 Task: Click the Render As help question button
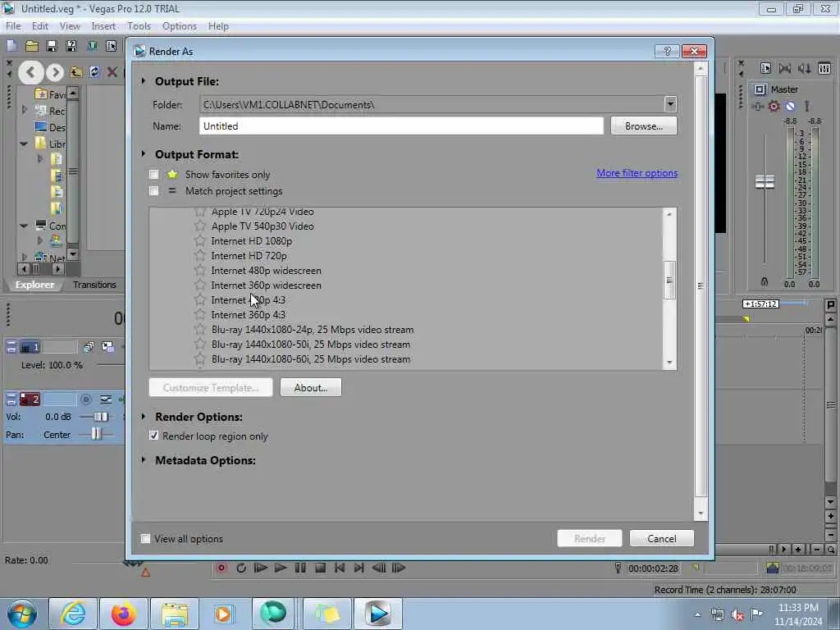(668, 51)
